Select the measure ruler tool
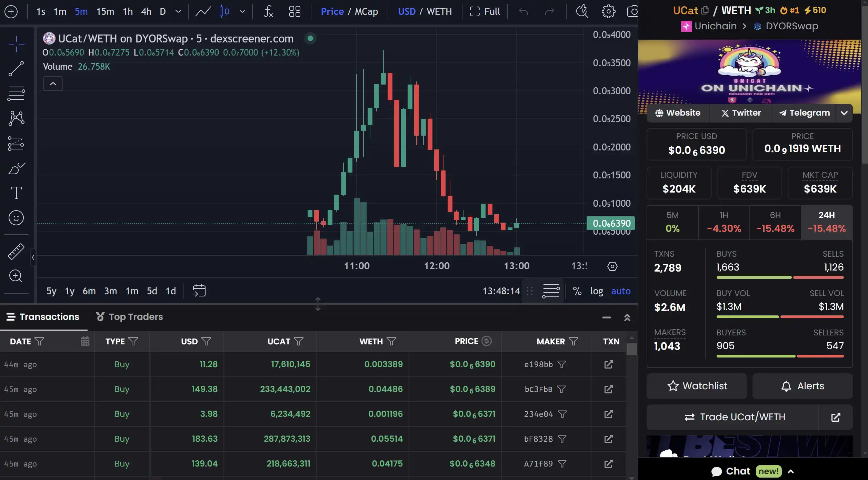 coord(16,252)
